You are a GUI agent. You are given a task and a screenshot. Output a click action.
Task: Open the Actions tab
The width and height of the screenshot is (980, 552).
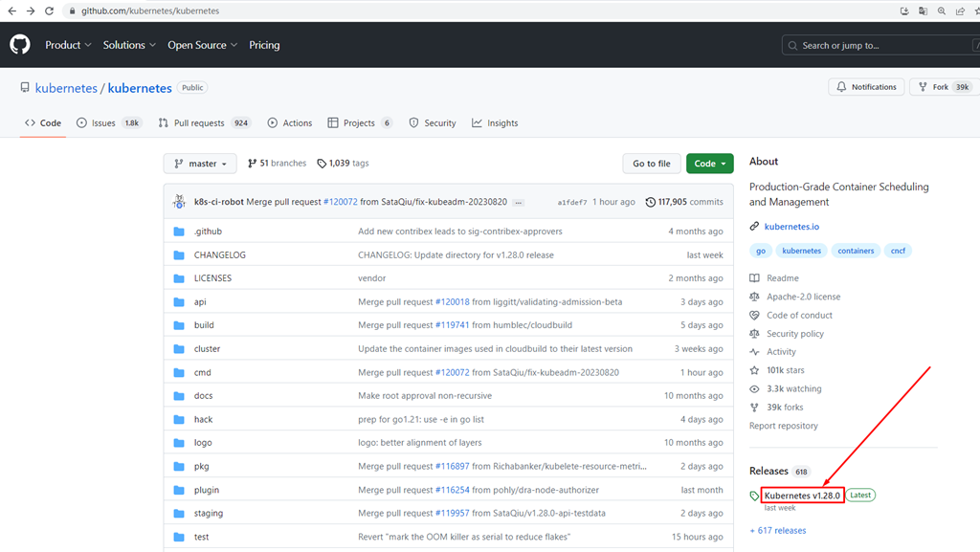tap(290, 123)
